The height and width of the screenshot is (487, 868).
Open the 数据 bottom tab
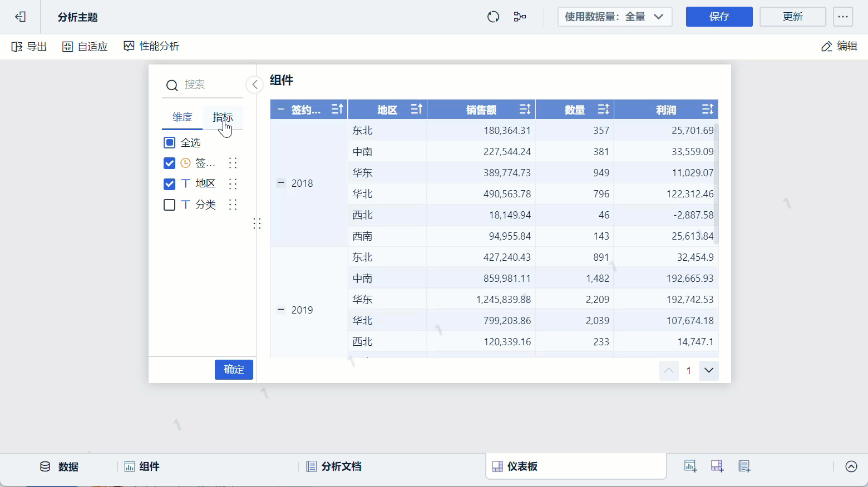[60, 466]
